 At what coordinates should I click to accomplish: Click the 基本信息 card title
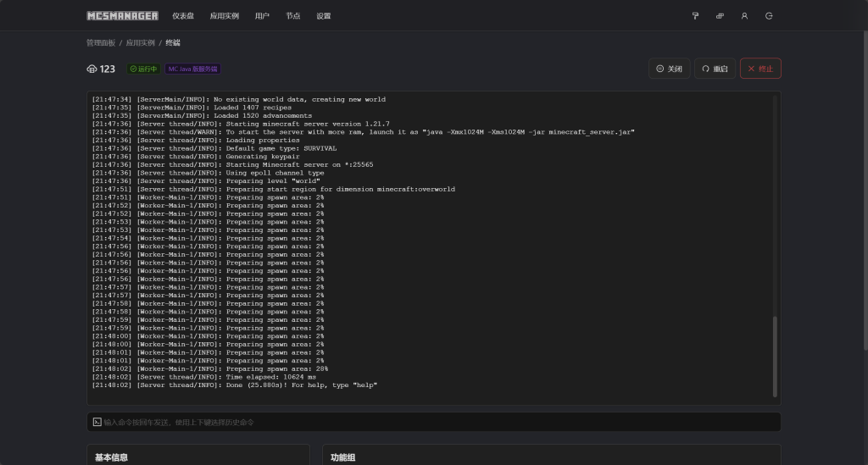(x=111, y=457)
